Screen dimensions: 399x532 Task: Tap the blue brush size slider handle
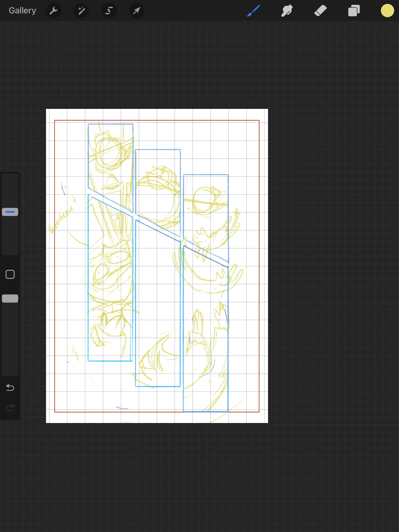click(10, 212)
